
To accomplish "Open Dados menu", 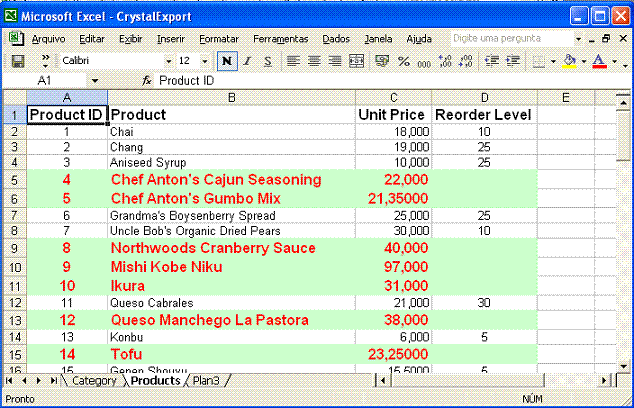I will pyautogui.click(x=336, y=39).
